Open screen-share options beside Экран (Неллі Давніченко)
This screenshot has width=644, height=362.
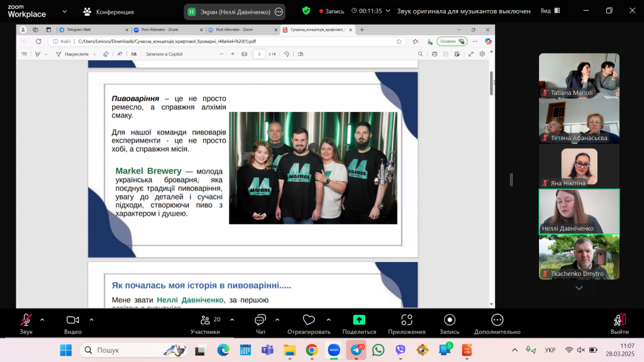point(279,12)
